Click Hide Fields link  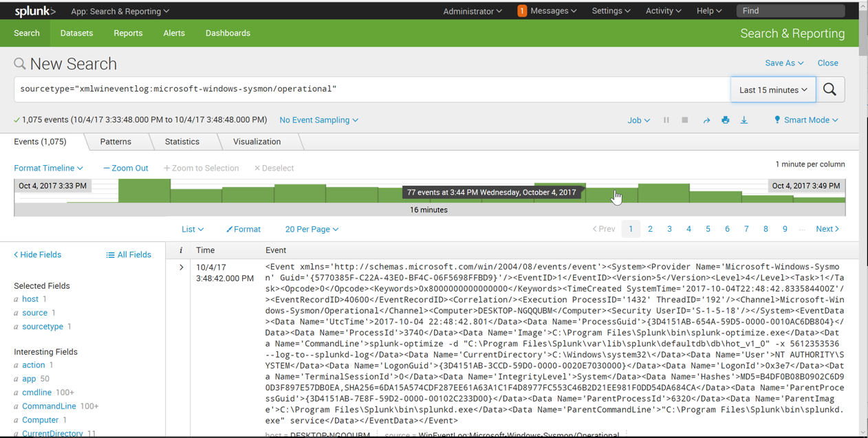click(38, 254)
